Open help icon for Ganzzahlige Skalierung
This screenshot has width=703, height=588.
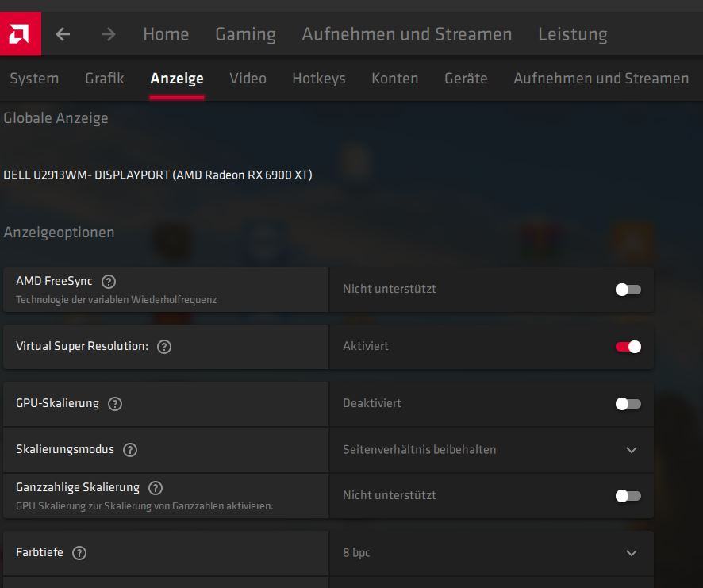tap(156, 487)
